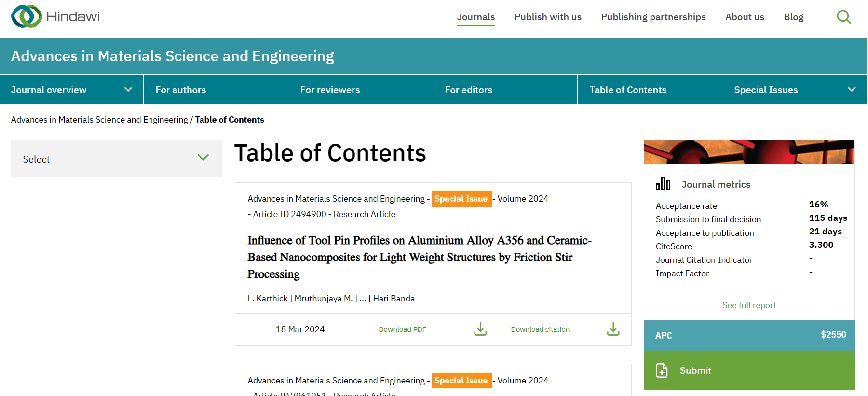Click the first article's Volume 2024 text
Image resolution: width=868 pixels, height=396 pixels.
[523, 199]
